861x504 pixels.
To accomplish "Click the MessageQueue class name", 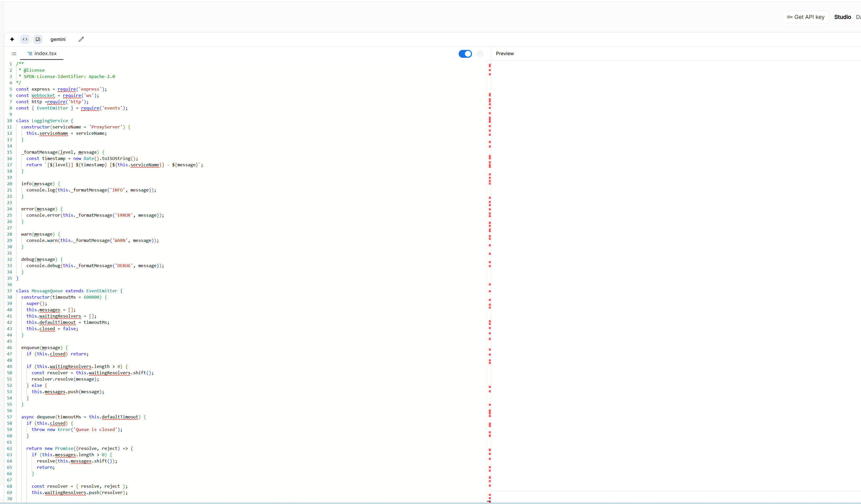I will [x=47, y=291].
